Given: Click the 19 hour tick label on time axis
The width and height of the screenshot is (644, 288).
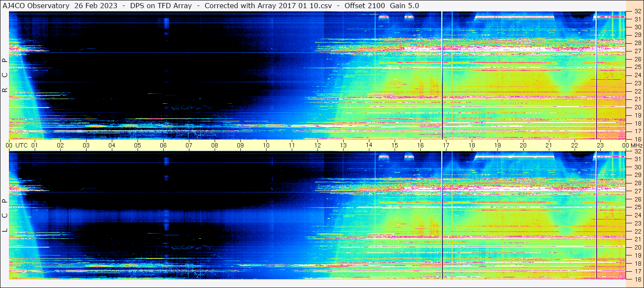Looking at the screenshot, I should [497, 145].
